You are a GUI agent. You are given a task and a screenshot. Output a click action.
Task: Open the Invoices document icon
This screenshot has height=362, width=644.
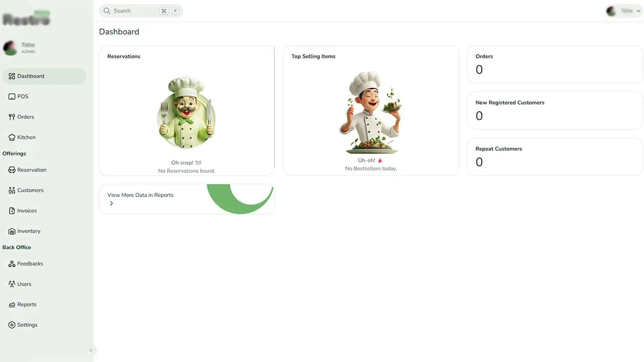(x=12, y=211)
